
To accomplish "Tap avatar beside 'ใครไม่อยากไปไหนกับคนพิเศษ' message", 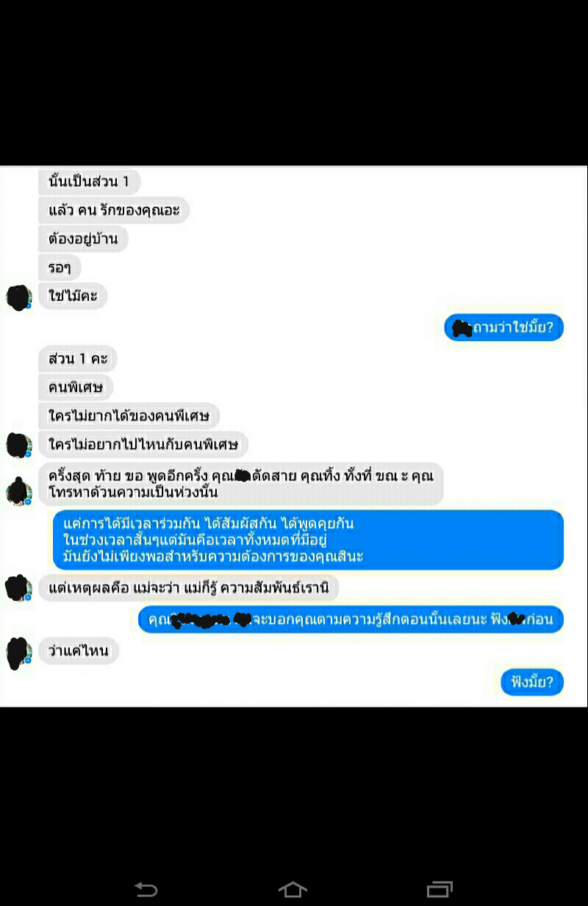I will click(18, 445).
